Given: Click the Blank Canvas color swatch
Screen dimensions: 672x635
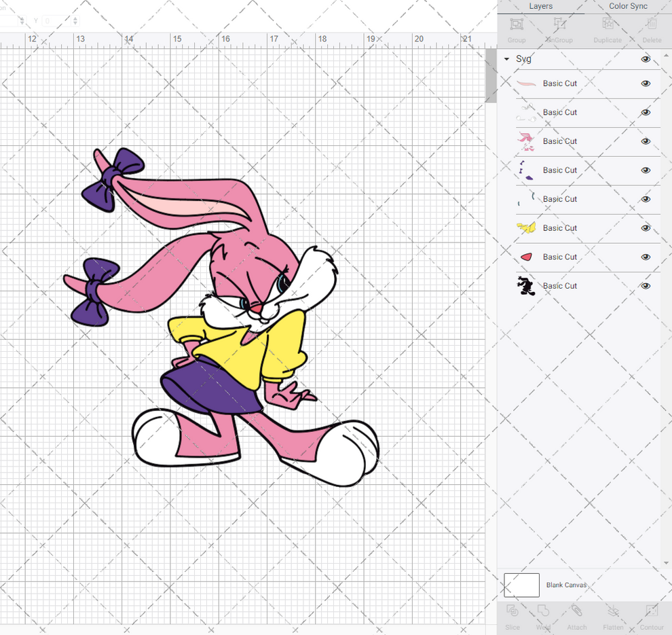Looking at the screenshot, I should 521,585.
